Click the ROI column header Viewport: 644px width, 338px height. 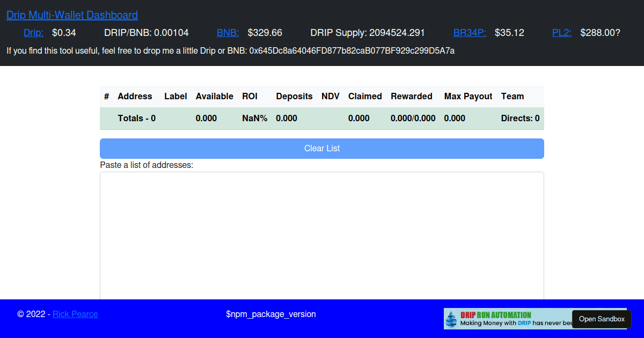tap(250, 96)
